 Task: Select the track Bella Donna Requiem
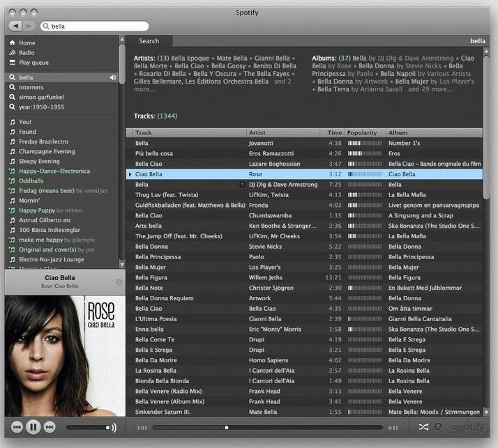click(x=164, y=298)
